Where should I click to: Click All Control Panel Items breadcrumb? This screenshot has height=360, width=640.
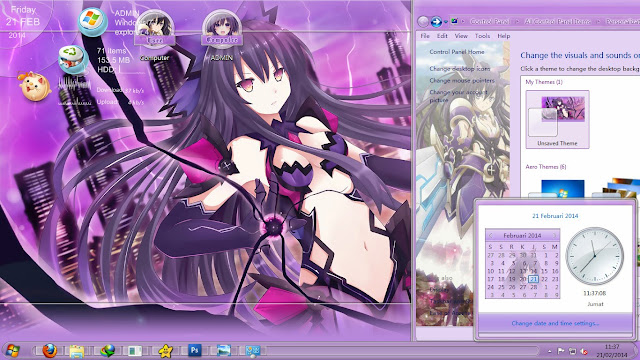click(558, 21)
